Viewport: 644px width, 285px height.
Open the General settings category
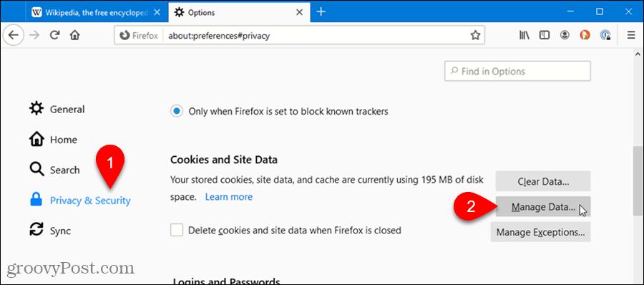57,109
